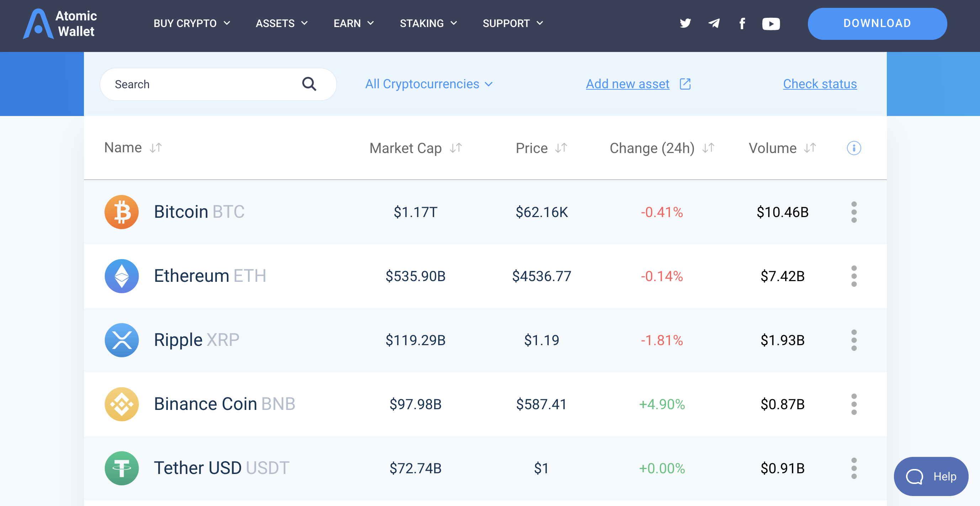Click the Name column header text
This screenshot has height=506, width=980.
123,147
